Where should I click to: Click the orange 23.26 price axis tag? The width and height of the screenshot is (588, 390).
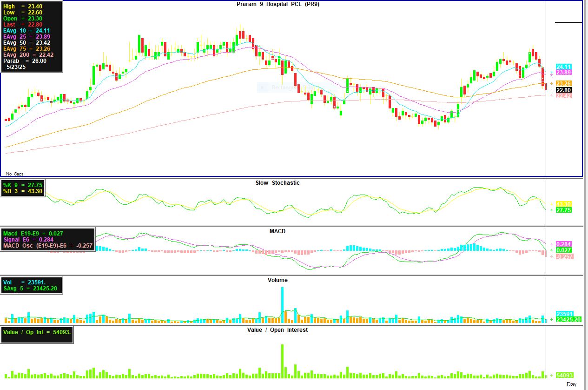[564, 83]
